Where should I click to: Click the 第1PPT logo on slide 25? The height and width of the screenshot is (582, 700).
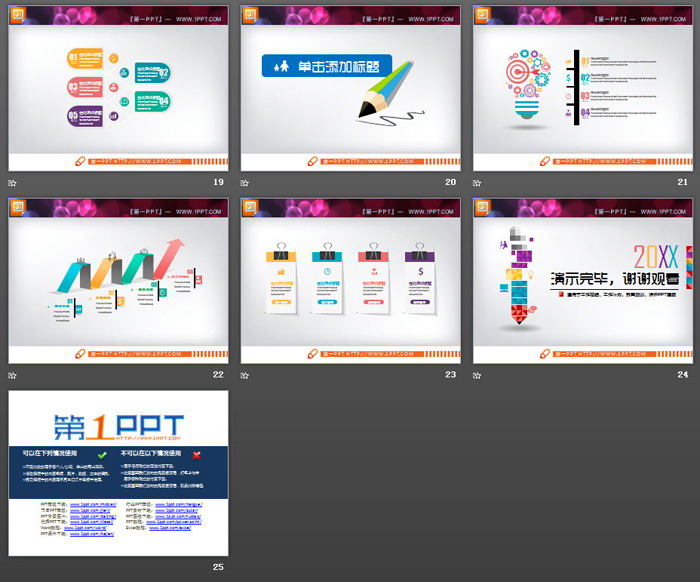117,420
